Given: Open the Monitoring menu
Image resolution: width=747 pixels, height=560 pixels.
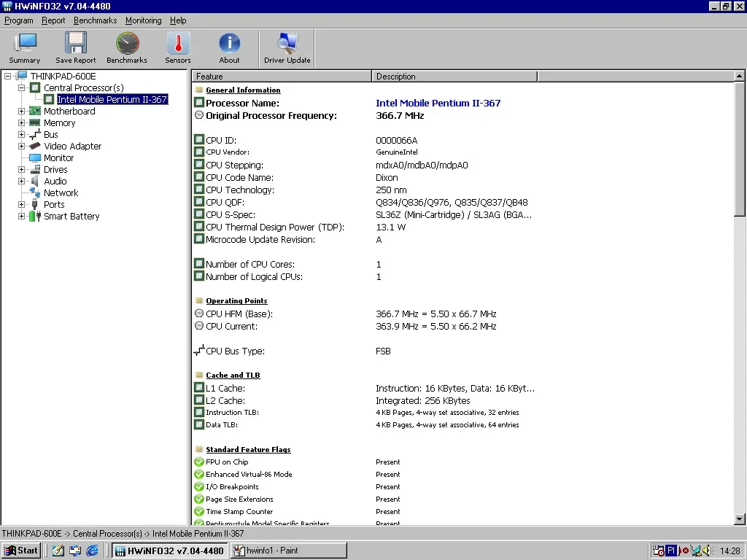Looking at the screenshot, I should [143, 20].
